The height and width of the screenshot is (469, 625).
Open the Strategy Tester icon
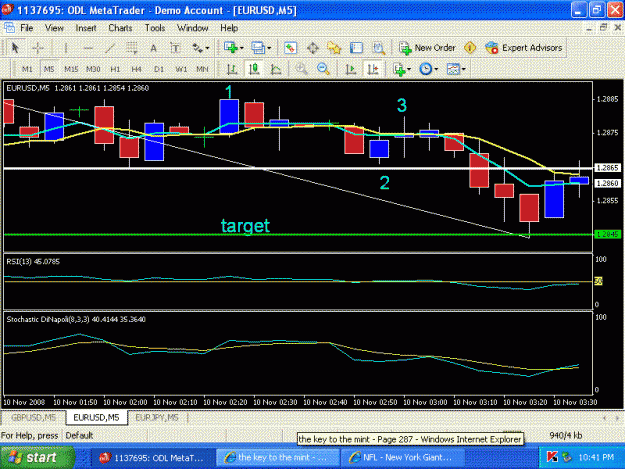click(379, 48)
